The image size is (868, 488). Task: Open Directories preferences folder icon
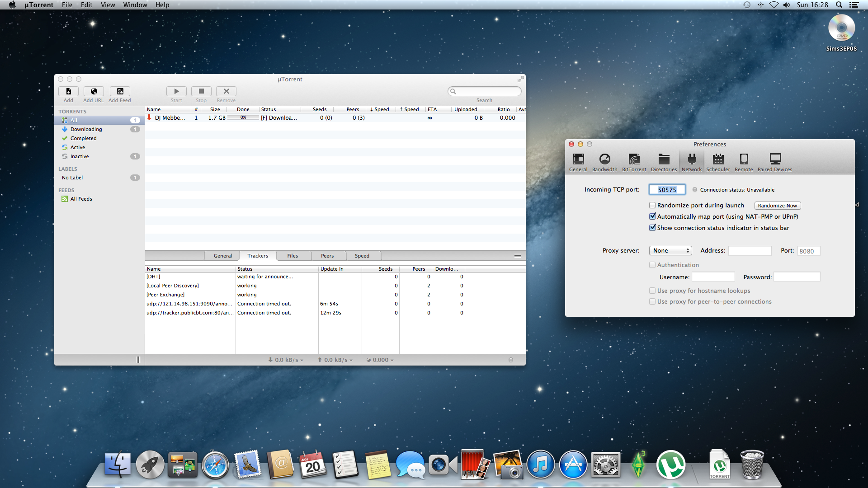pos(664,160)
